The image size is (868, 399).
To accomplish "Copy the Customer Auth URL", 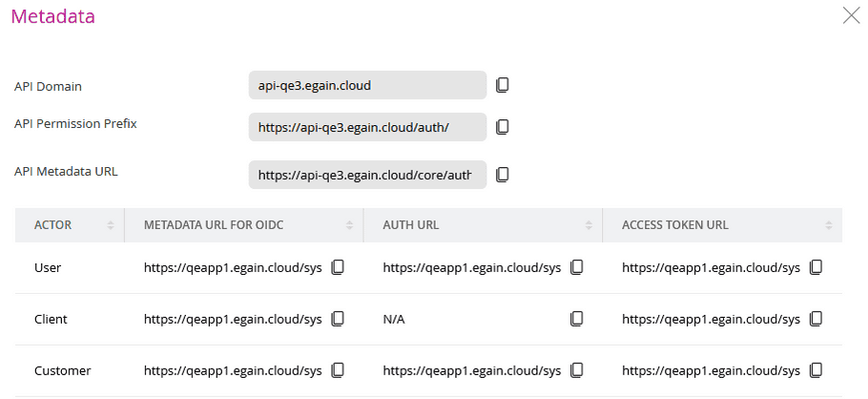I will [576, 370].
